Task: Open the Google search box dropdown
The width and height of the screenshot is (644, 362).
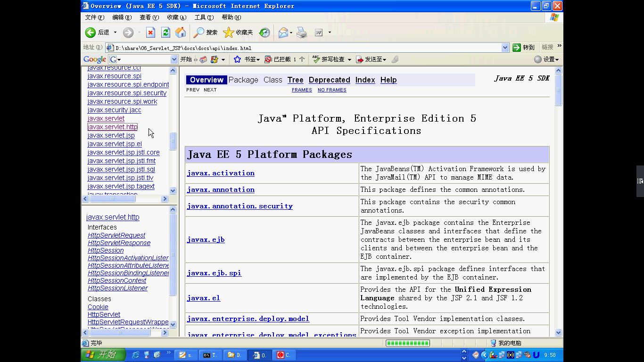Action: [173, 59]
